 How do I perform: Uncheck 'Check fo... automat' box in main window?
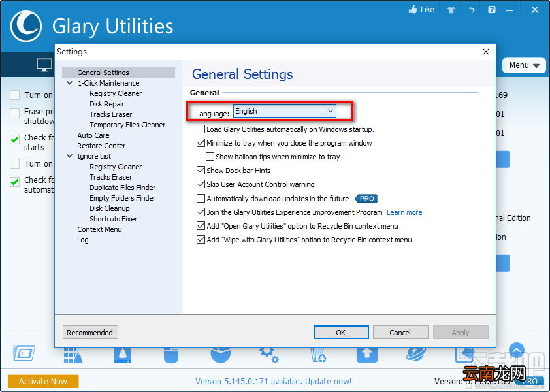15,182
